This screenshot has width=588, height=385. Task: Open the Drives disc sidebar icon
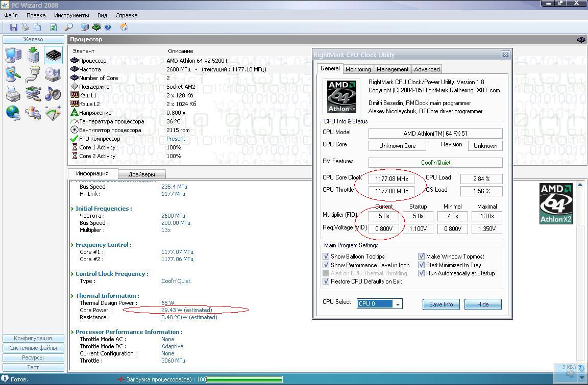tap(53, 74)
